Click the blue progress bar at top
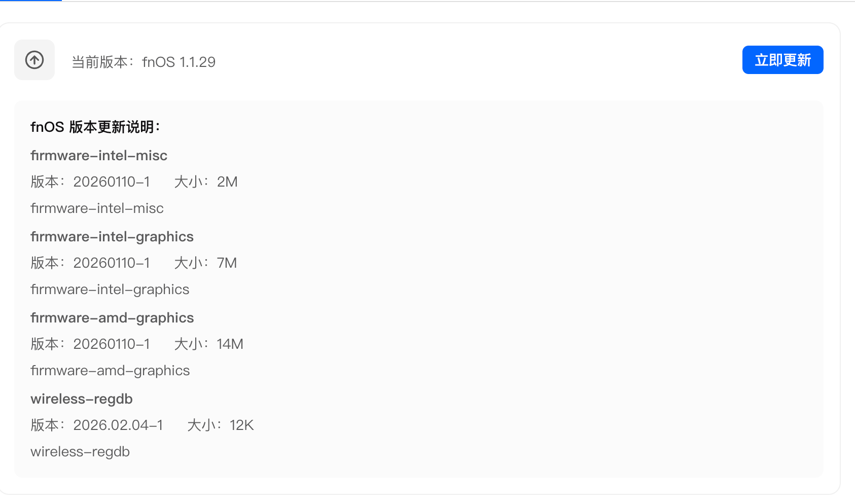Viewport: 855px width, 504px height. [30, 1]
